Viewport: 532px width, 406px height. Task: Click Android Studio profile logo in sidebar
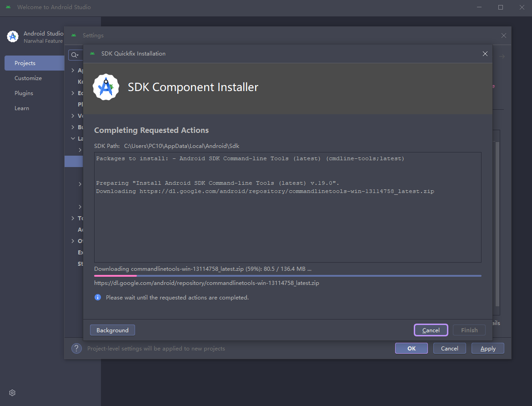[x=13, y=36]
